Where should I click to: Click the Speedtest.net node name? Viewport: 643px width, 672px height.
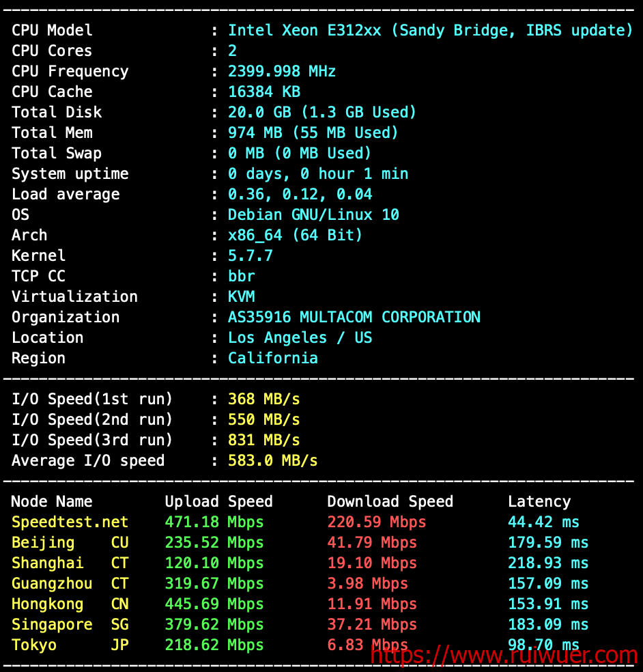70,522
